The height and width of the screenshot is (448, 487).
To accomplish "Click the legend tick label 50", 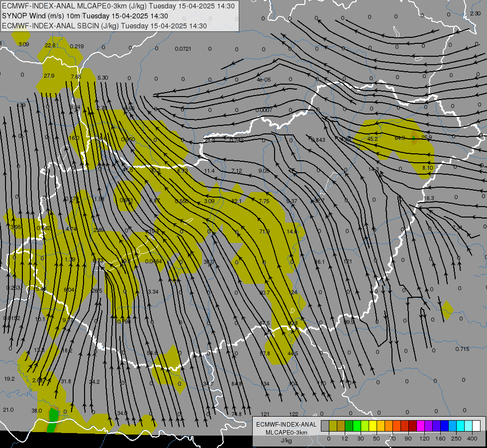I will pyautogui.click(x=376, y=439).
